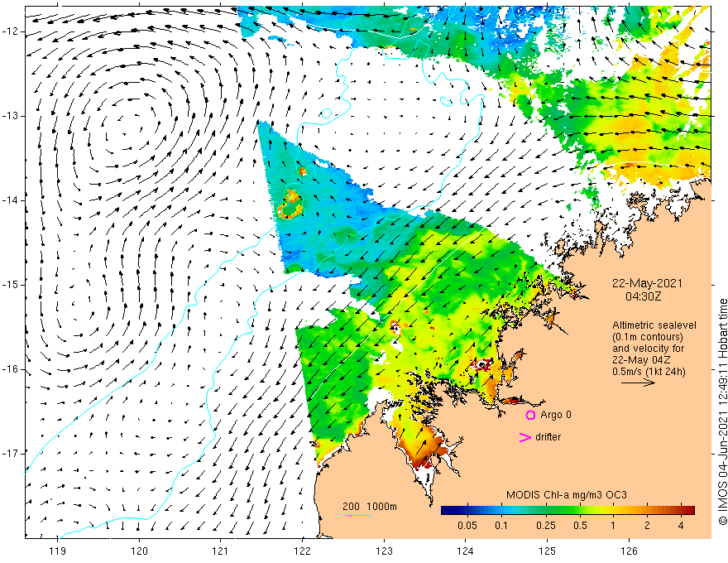Screen dimensions: 728x563
Task: Click the longitude axis label '125'
Action: [547, 551]
